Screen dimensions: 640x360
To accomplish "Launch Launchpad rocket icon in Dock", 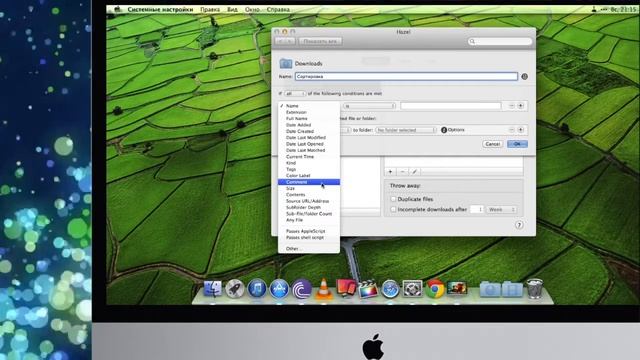I will pos(235,289).
